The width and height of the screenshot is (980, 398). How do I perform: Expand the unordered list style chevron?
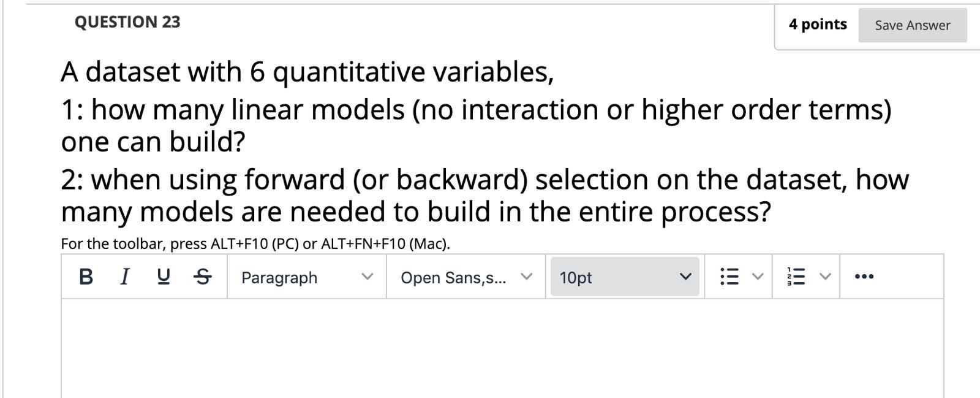[x=758, y=277]
